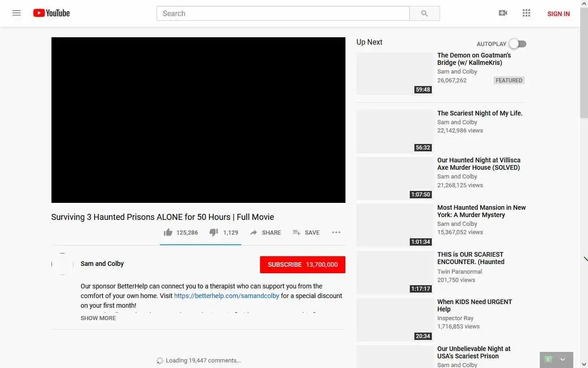Open When KIDS Need URGENT Help title

[x=475, y=305]
